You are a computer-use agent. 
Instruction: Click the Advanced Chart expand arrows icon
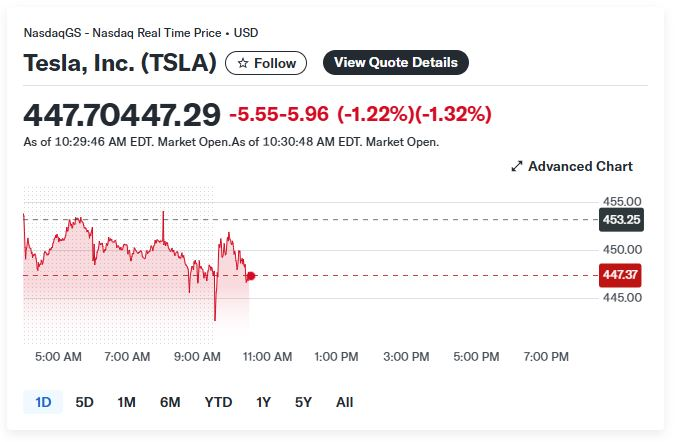pos(517,166)
